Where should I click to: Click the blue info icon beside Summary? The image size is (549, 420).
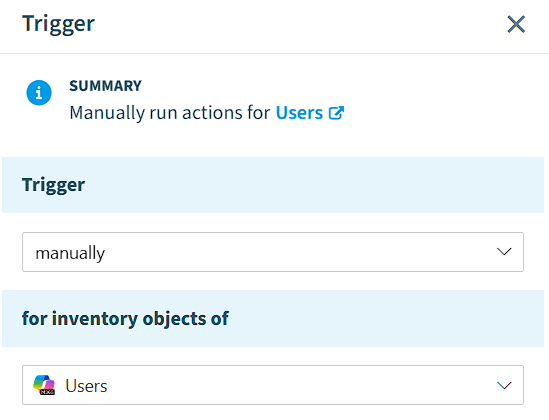[39, 93]
